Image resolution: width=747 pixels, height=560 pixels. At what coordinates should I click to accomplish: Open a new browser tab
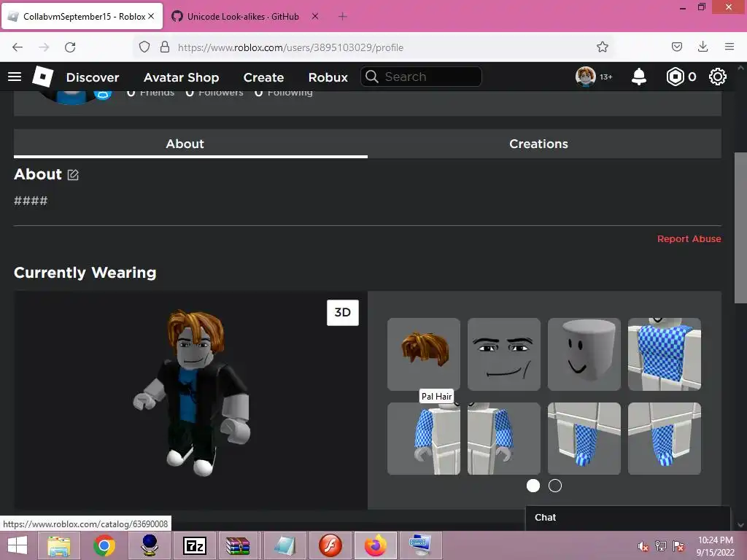(343, 16)
